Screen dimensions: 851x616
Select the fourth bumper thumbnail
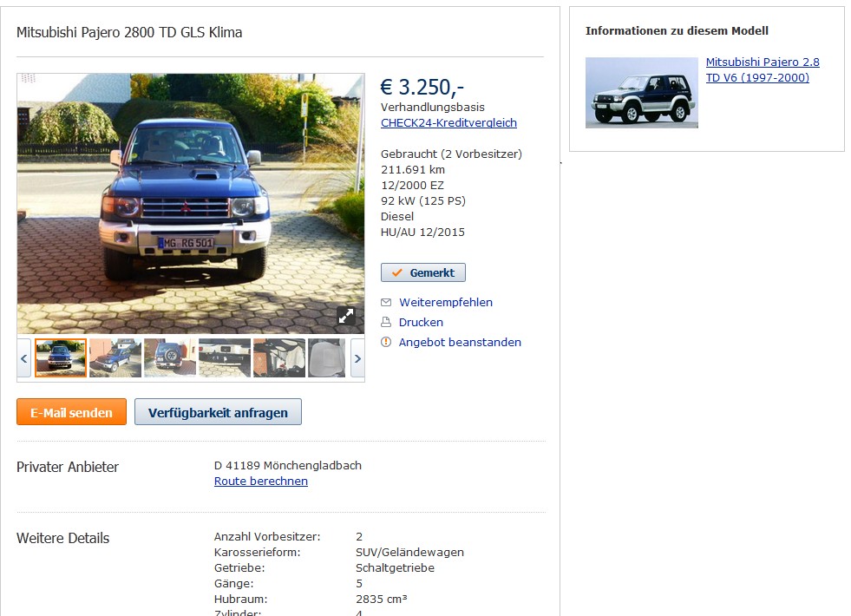(225, 358)
